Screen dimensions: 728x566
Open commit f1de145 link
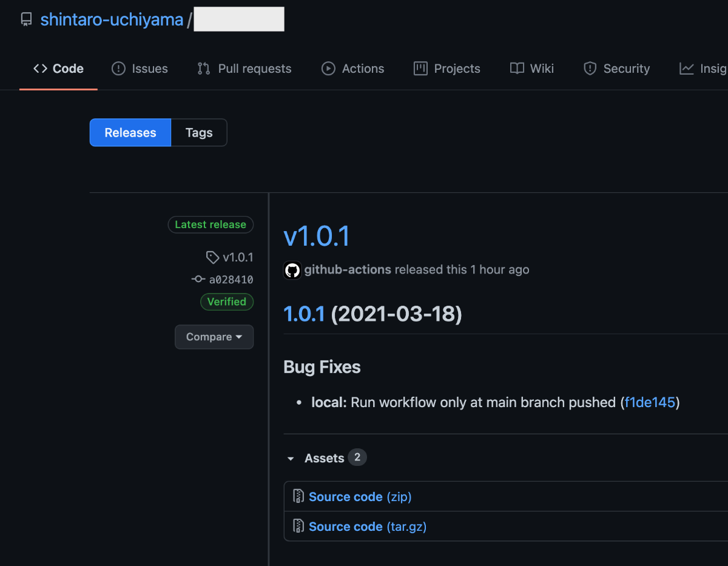point(650,402)
